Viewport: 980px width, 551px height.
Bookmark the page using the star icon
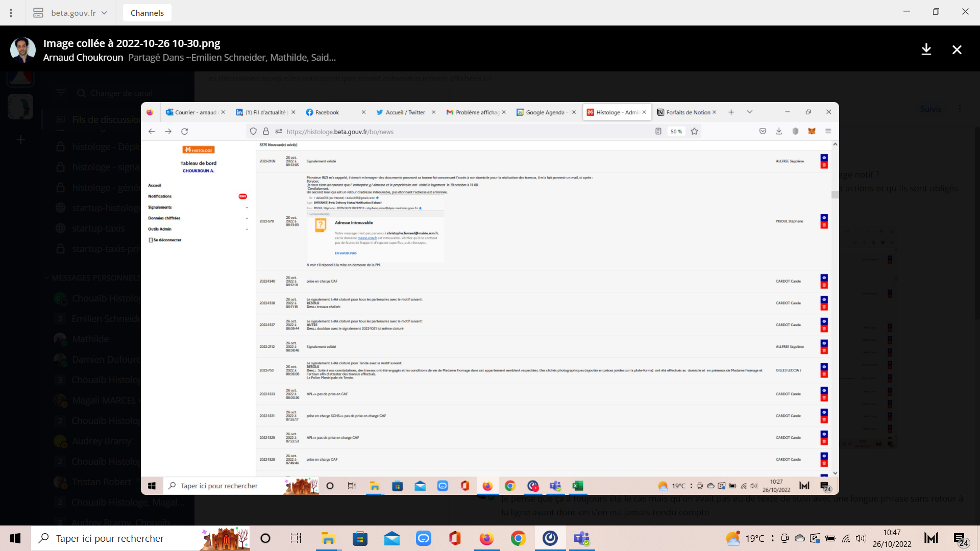point(695,131)
